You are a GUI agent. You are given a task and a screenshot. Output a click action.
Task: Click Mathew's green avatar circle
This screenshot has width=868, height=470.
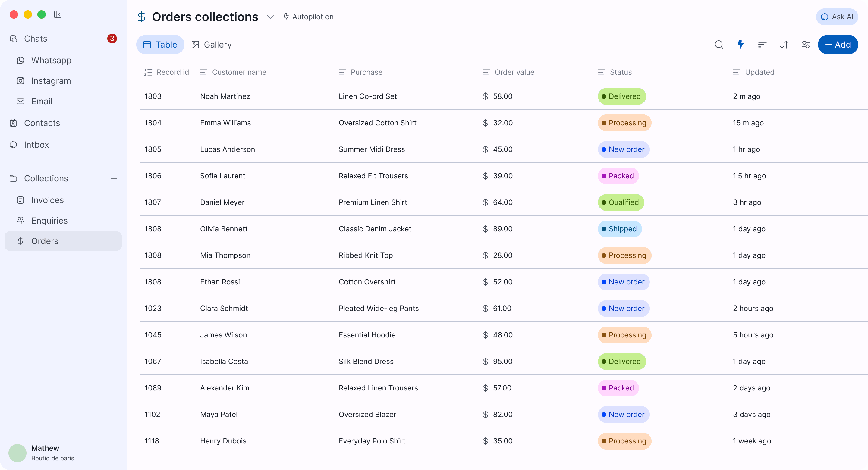(17, 453)
